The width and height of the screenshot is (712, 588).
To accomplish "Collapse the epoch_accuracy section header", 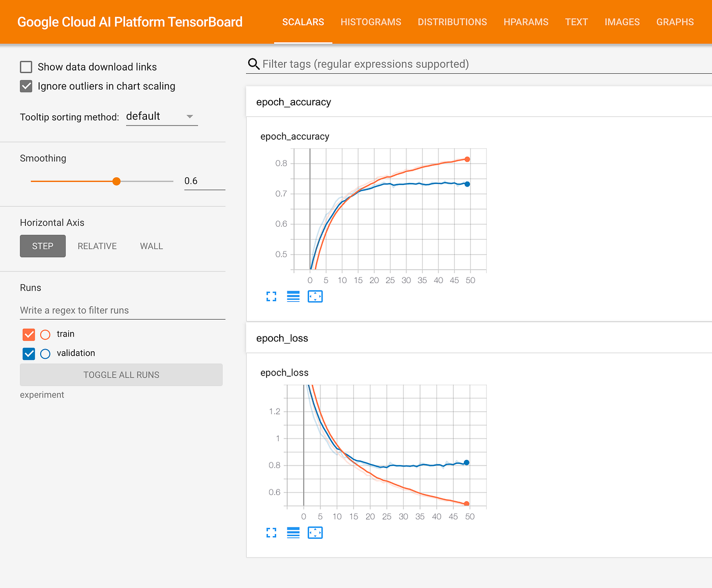I will (x=293, y=102).
